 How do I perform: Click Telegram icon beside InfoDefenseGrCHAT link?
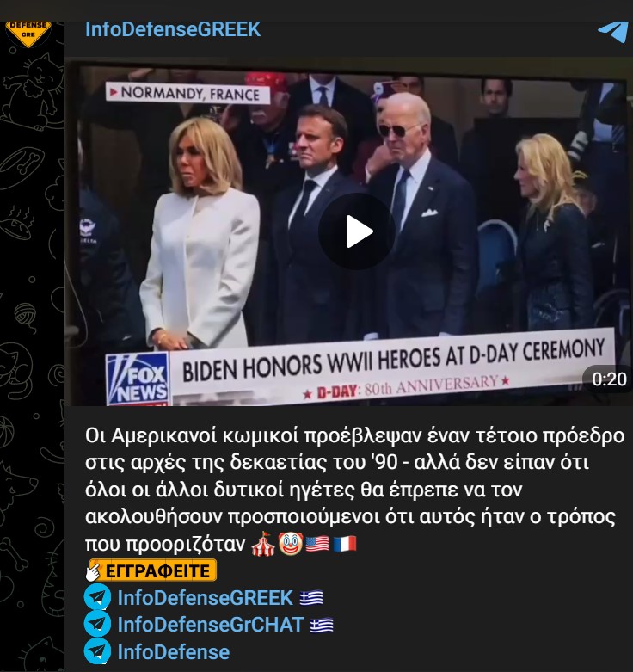pyautogui.click(x=98, y=624)
